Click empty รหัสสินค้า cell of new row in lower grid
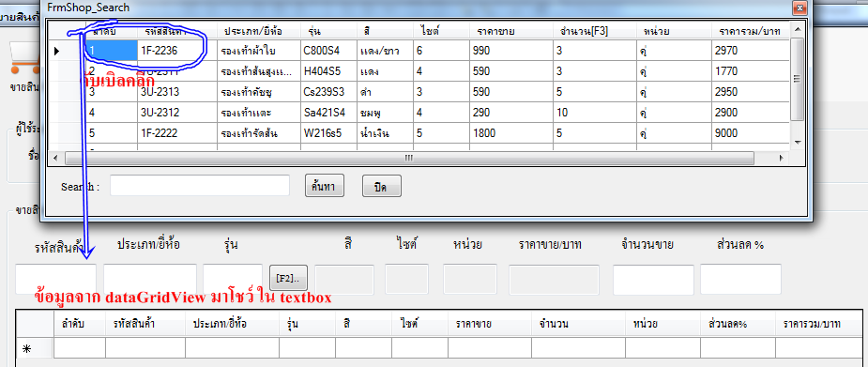Screen dimensions: 868x367 145,349
